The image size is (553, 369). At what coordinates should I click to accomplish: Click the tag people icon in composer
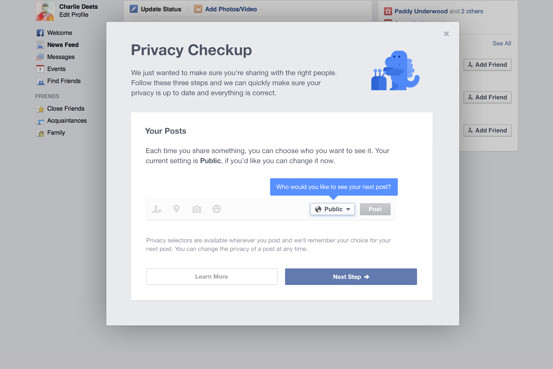pos(157,209)
